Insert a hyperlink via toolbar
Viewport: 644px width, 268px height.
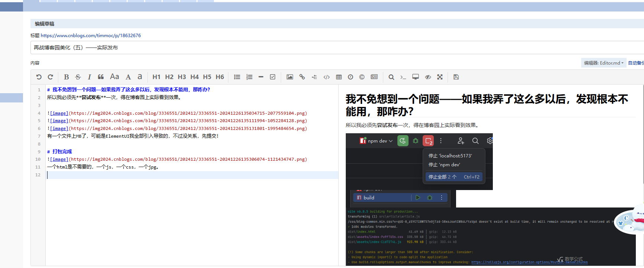click(x=302, y=77)
